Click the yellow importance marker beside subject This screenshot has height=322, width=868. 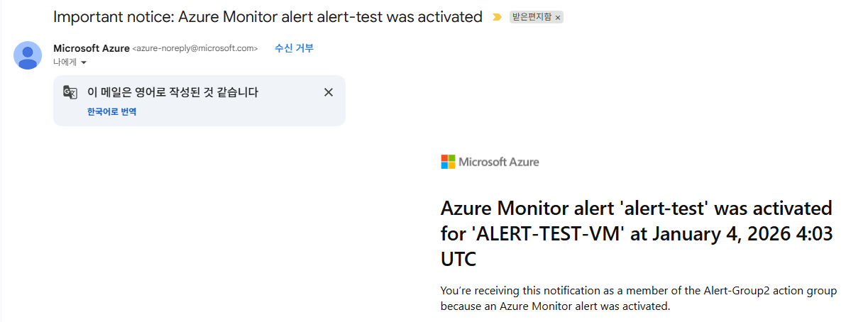[497, 17]
